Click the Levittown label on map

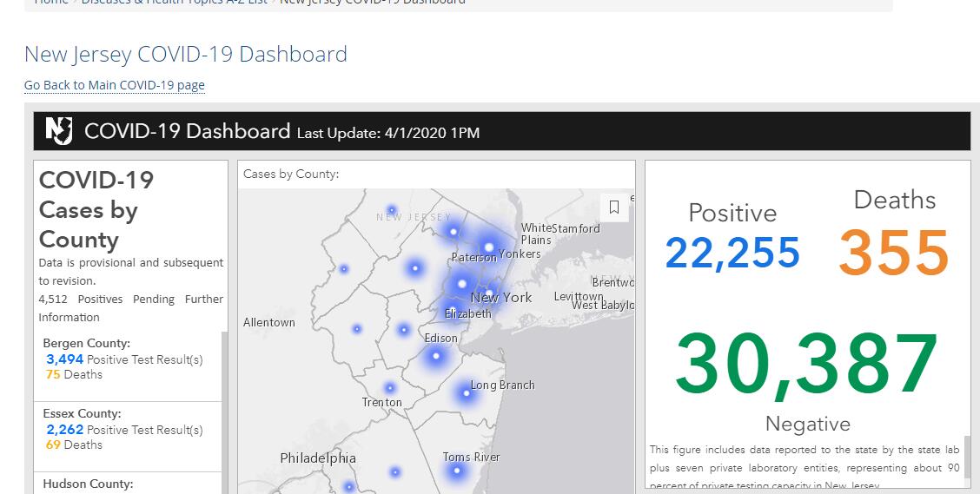(x=579, y=296)
